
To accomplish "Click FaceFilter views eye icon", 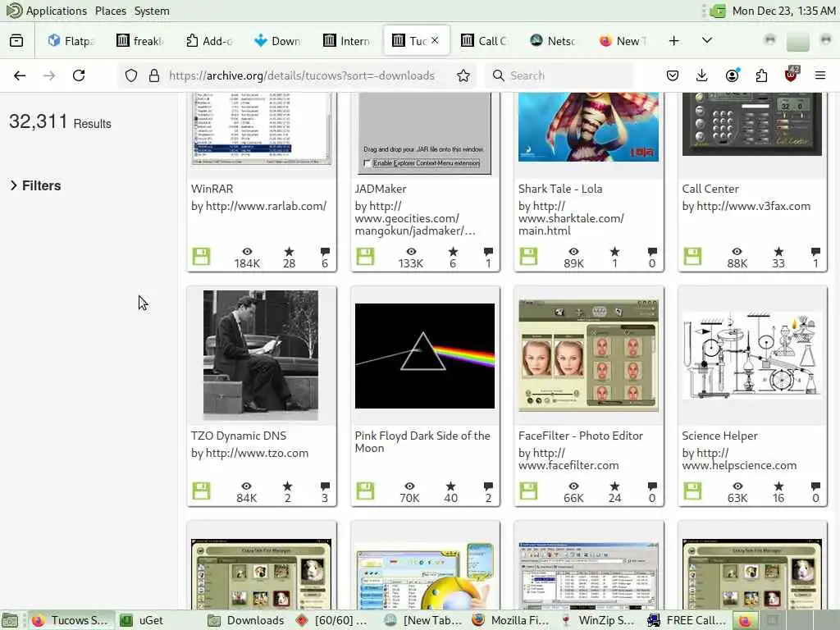I will tap(573, 486).
